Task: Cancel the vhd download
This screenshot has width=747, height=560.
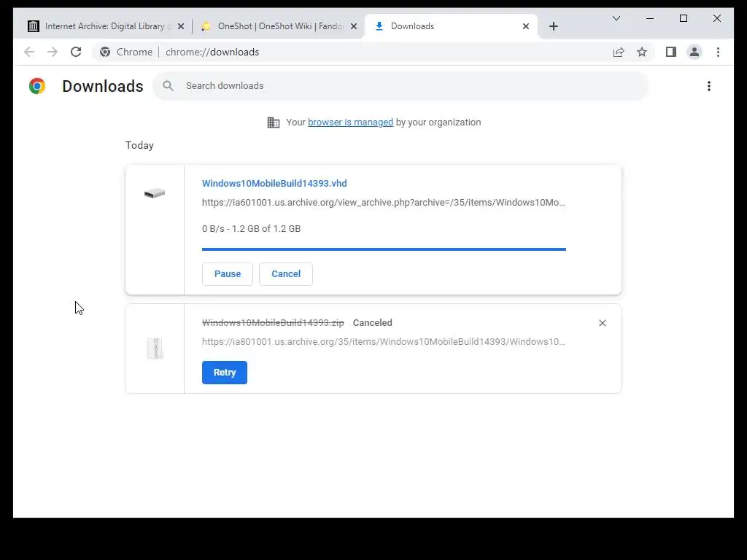Action: [x=286, y=274]
